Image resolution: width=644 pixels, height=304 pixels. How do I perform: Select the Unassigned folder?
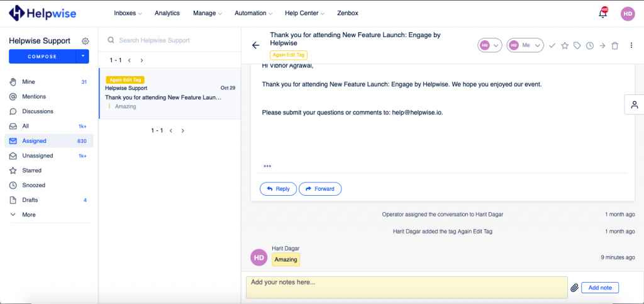click(x=49, y=155)
